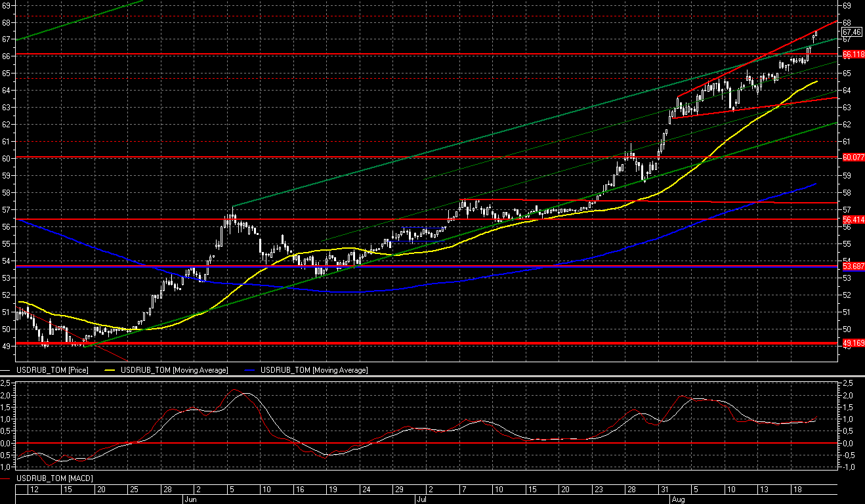The height and width of the screenshot is (504, 865).
Task: Select the blue 53.687 level label
Action: coord(851,266)
